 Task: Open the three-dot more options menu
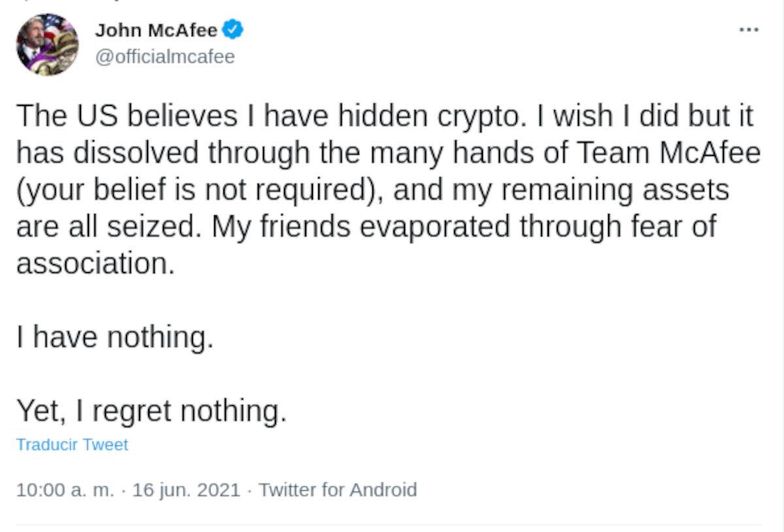(x=748, y=29)
